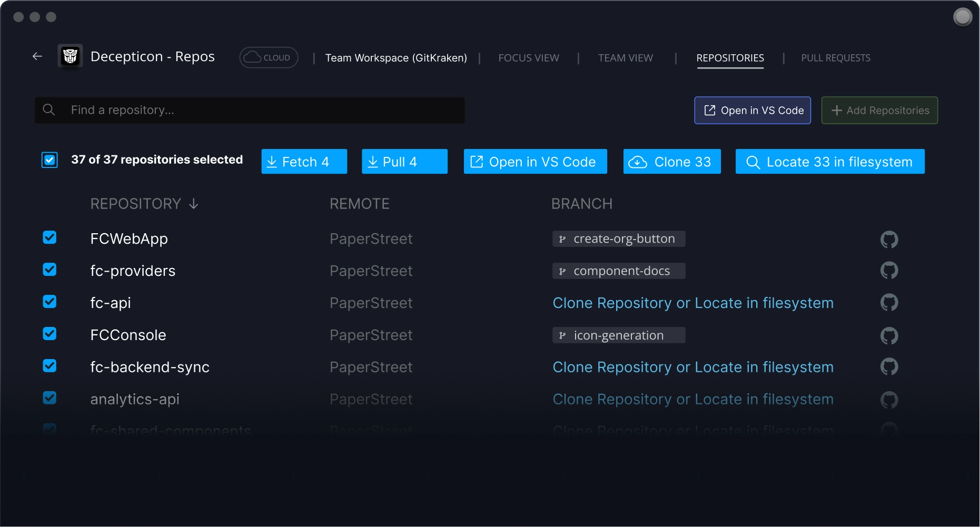980x527 pixels.
Task: Click the Fetch 4 button
Action: click(304, 162)
